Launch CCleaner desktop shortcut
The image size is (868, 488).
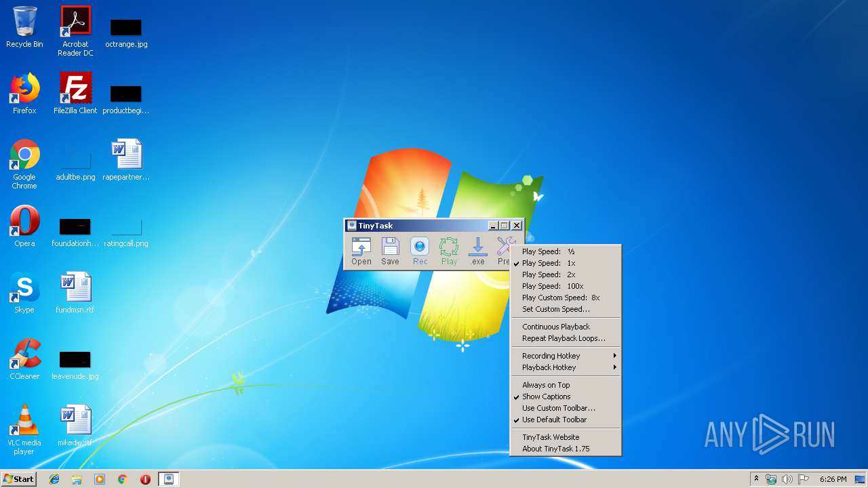tap(24, 359)
